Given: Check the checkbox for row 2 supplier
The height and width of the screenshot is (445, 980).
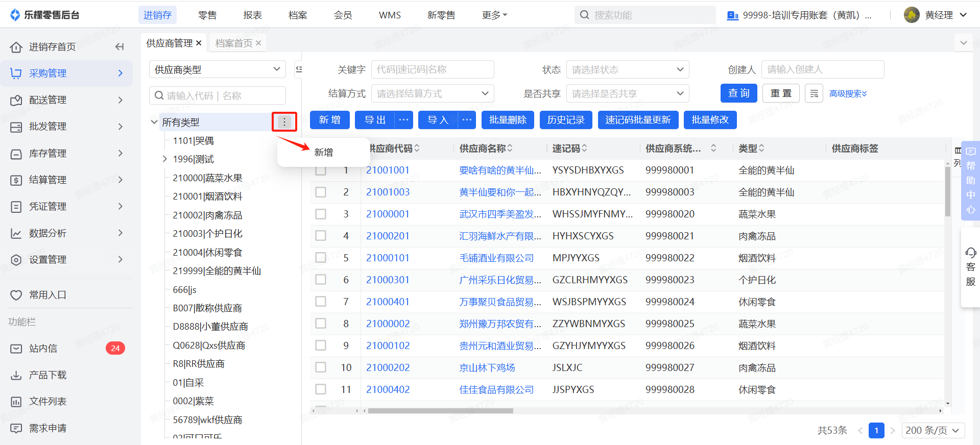Looking at the screenshot, I should [321, 192].
